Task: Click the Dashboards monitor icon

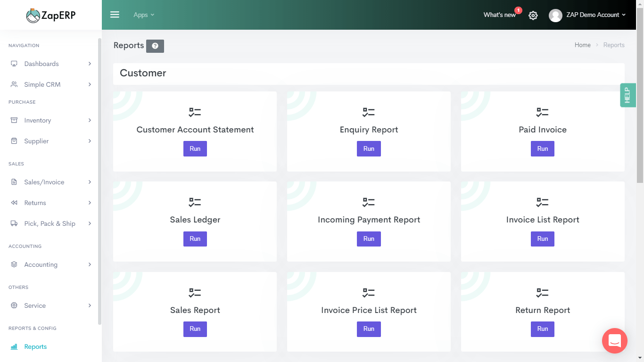Action: [14, 64]
